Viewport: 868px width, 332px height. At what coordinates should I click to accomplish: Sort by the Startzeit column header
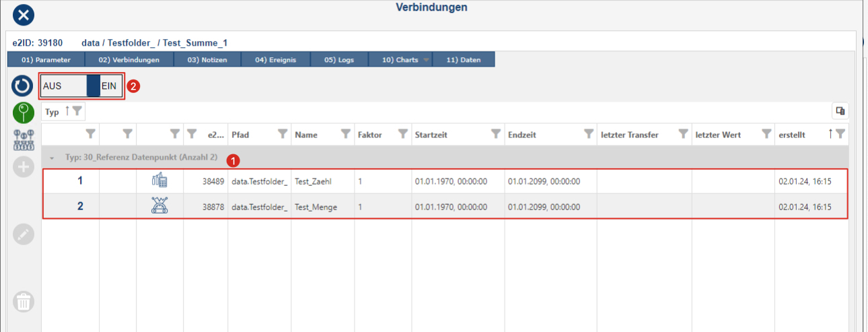(433, 135)
